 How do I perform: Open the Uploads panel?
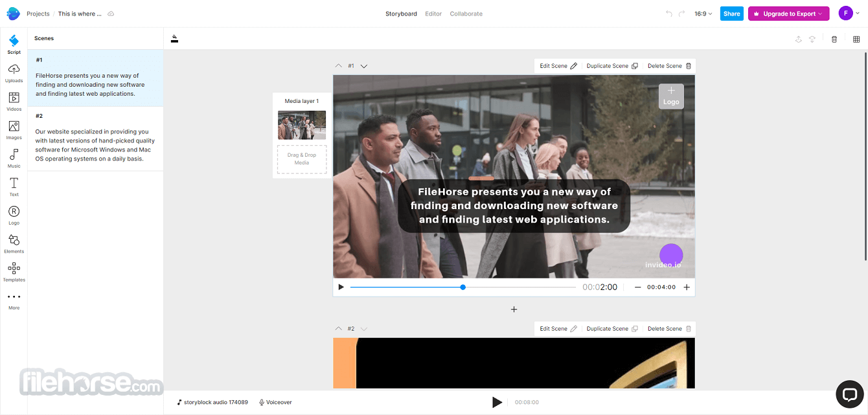(14, 73)
